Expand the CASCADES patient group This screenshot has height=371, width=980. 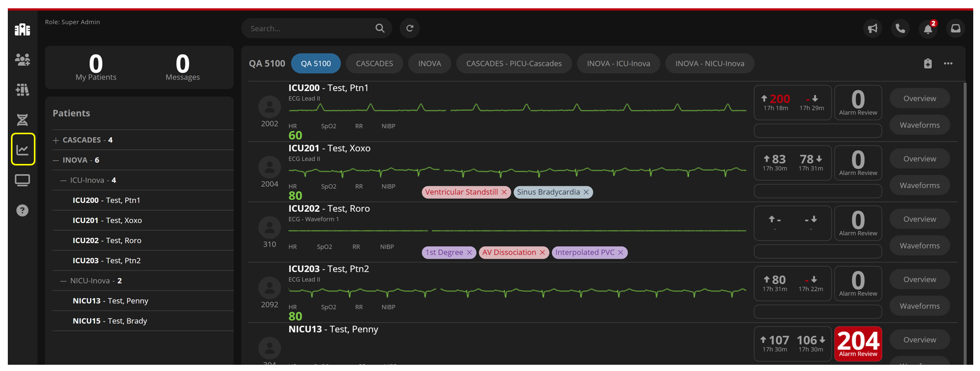coord(56,140)
